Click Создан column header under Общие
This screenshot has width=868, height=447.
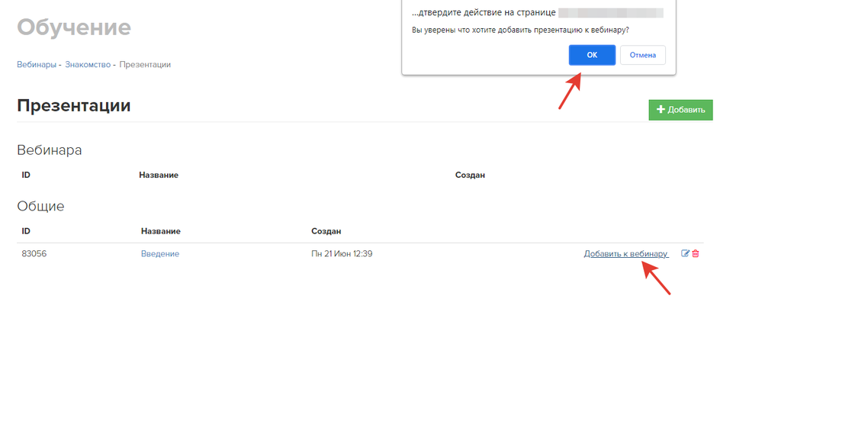(x=326, y=231)
